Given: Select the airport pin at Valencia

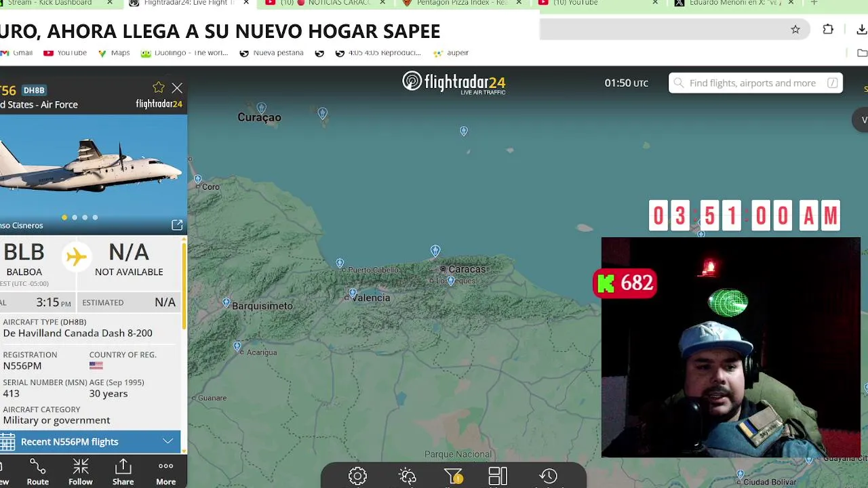Looking at the screenshot, I should pos(352,293).
